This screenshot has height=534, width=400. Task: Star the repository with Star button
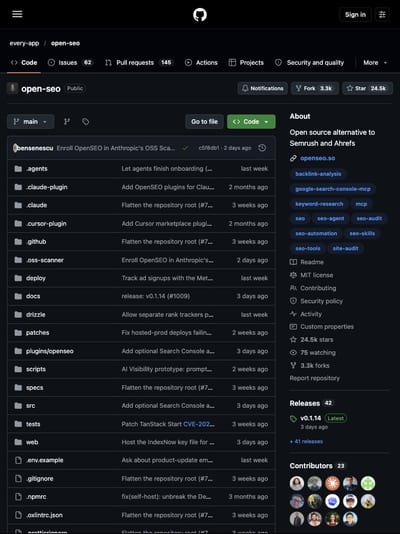click(x=367, y=89)
